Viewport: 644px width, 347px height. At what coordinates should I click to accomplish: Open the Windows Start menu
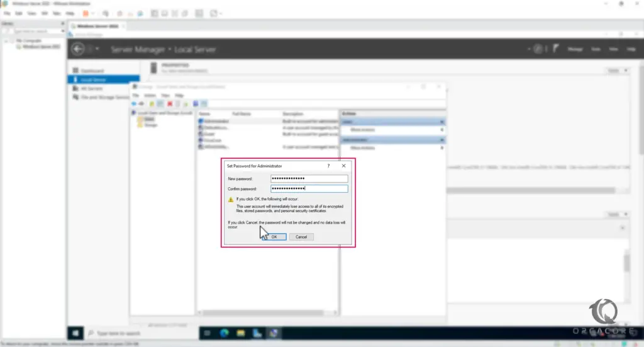tap(75, 333)
